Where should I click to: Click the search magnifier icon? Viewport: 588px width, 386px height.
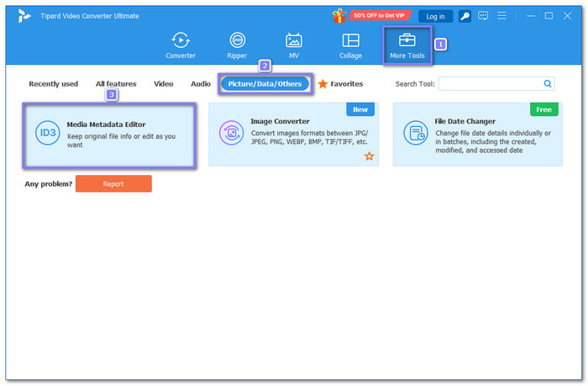[548, 83]
